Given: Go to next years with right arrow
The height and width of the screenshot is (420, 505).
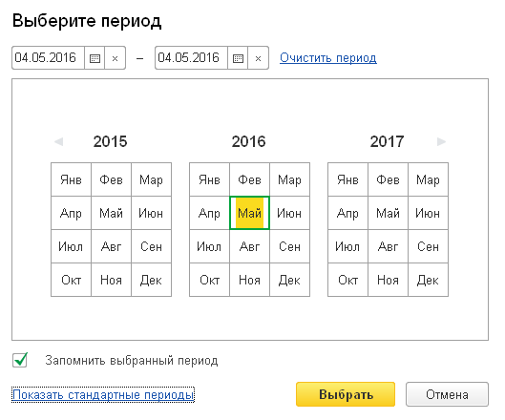Looking at the screenshot, I should 441,141.
